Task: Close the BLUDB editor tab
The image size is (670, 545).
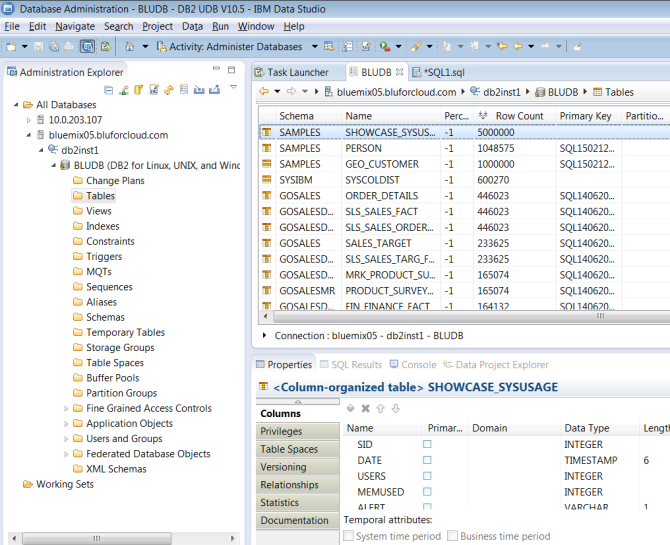Action: pos(399,72)
